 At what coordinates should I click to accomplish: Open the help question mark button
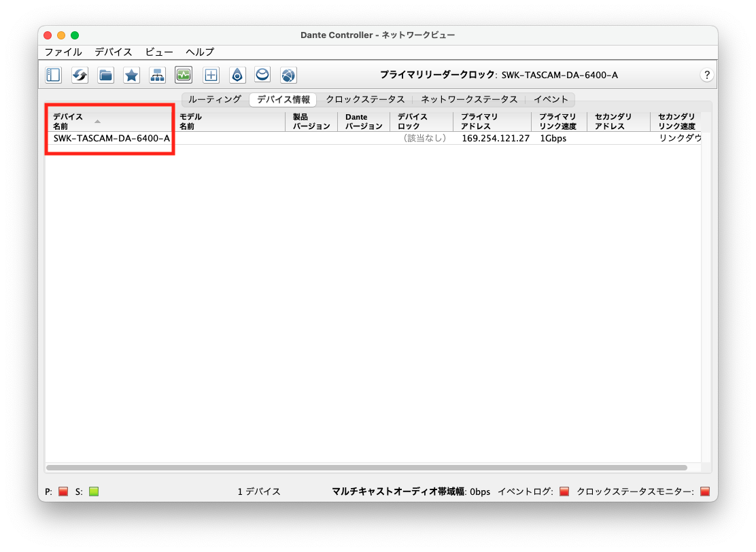tap(706, 75)
